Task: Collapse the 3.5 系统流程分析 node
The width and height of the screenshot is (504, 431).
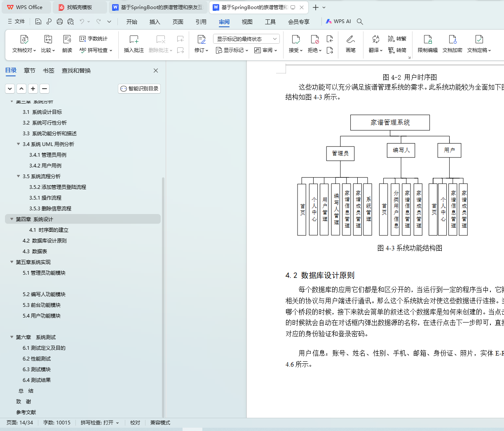Action: pos(19,176)
